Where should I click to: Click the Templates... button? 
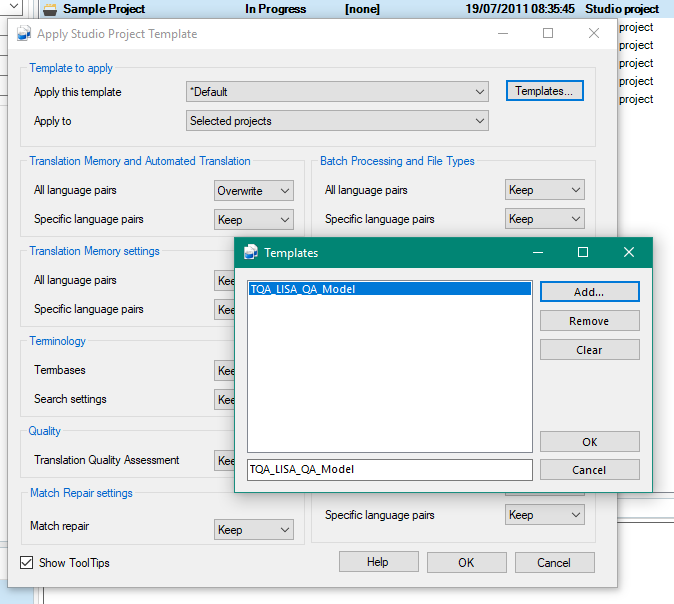(544, 92)
